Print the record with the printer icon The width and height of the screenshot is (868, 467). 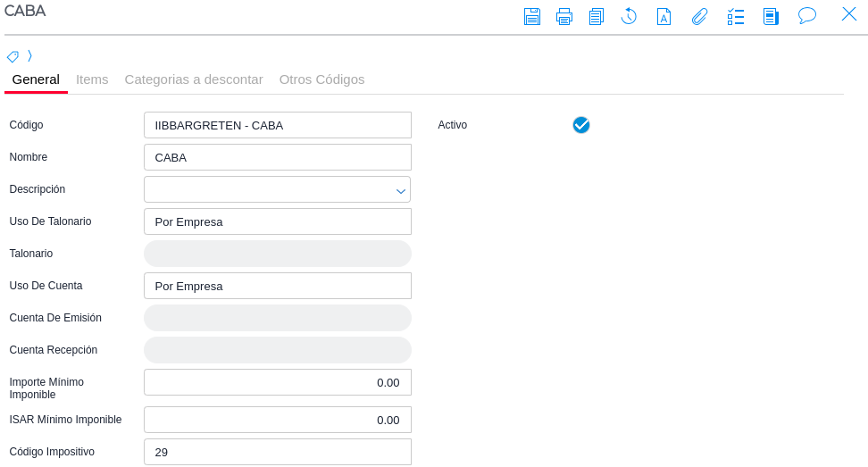pos(564,16)
